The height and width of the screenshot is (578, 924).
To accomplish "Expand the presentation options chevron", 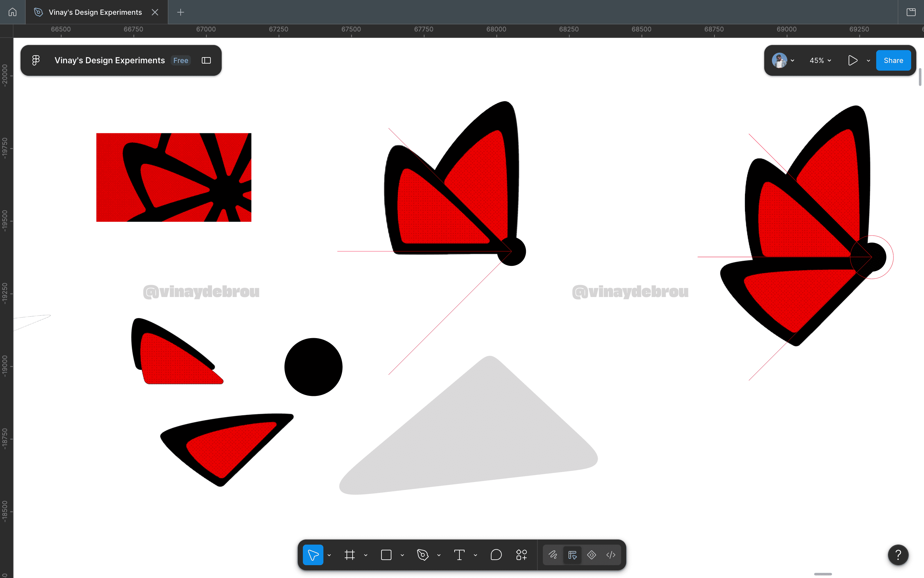I will click(x=868, y=60).
